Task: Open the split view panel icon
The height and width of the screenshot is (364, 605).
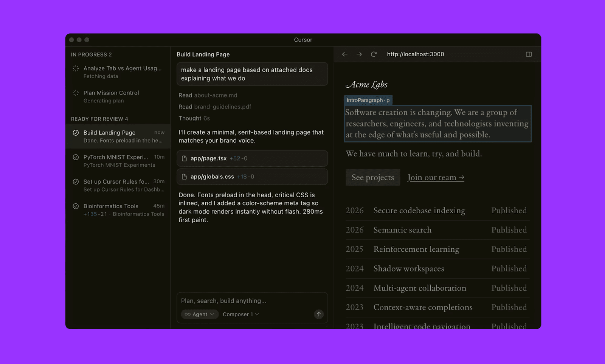Action: pyautogui.click(x=529, y=54)
